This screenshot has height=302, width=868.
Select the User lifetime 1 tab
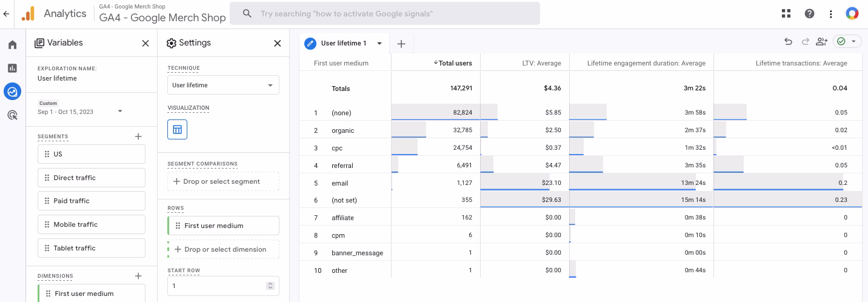point(343,44)
